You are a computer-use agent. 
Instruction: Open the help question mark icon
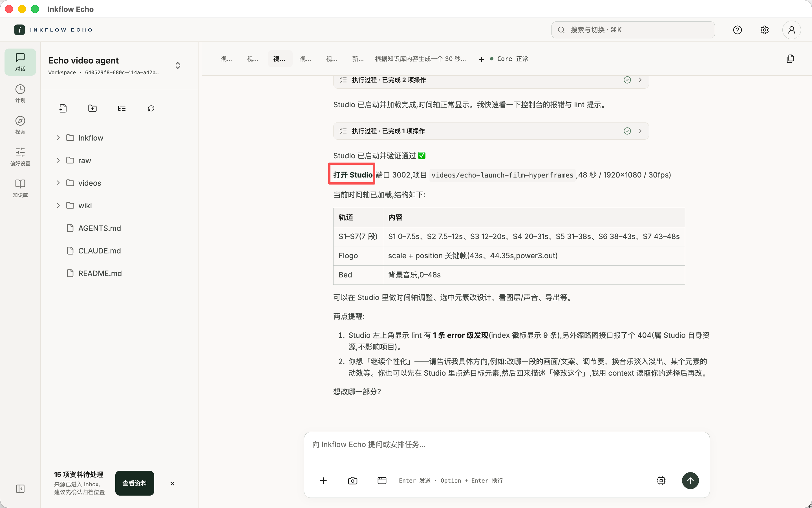[x=737, y=30]
